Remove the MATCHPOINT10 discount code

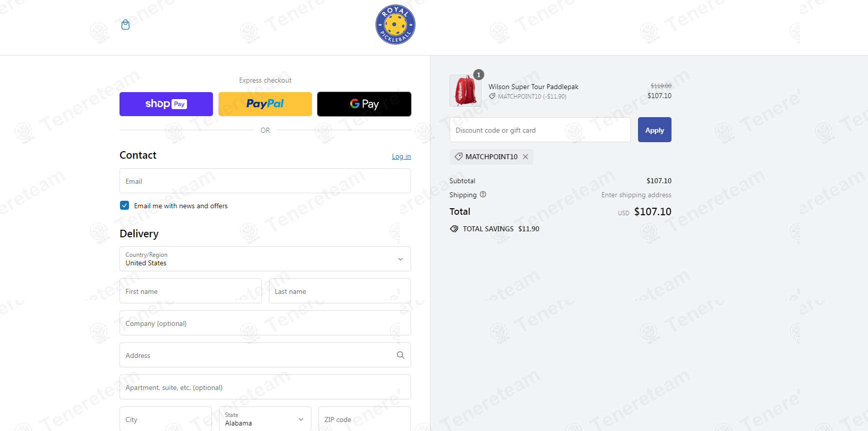click(525, 157)
